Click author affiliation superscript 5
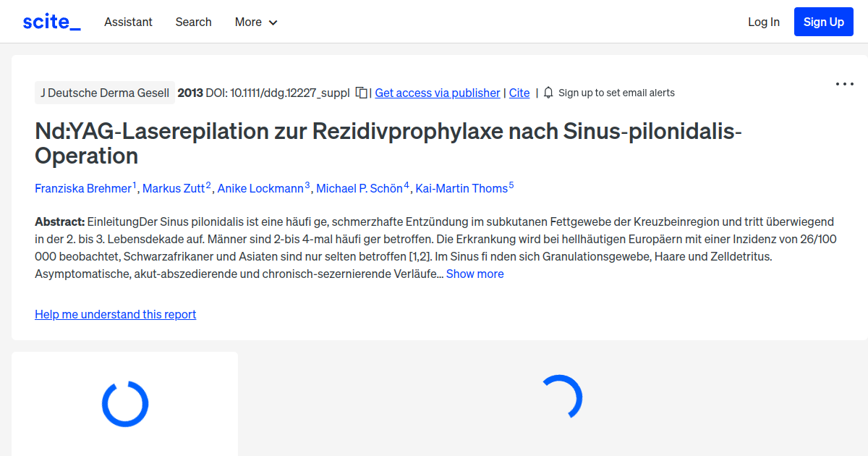 tap(511, 184)
